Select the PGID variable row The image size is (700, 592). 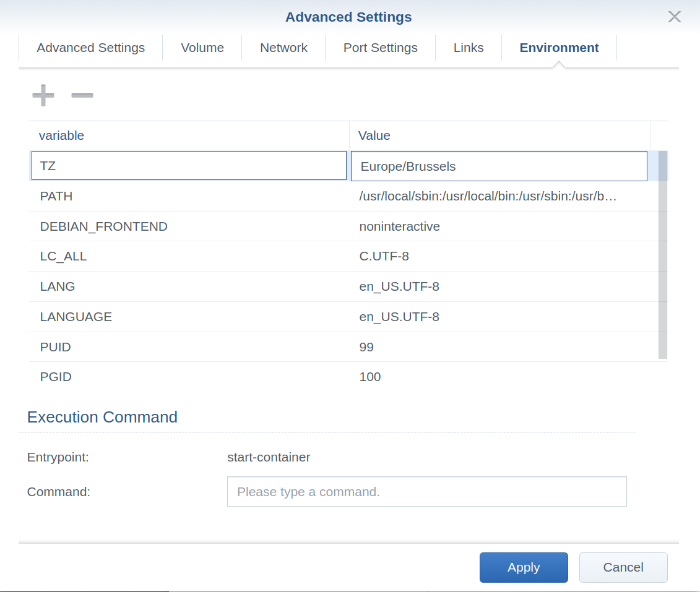click(x=186, y=377)
